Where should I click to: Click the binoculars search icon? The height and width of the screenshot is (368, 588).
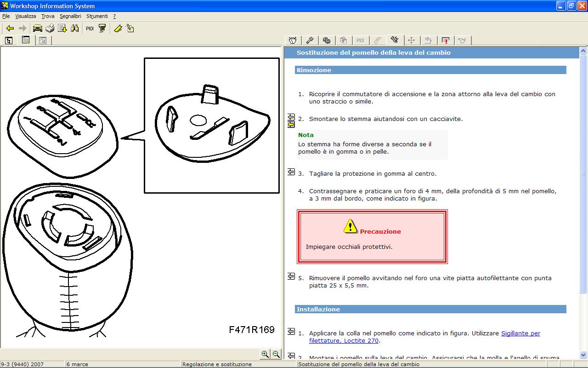click(74, 29)
